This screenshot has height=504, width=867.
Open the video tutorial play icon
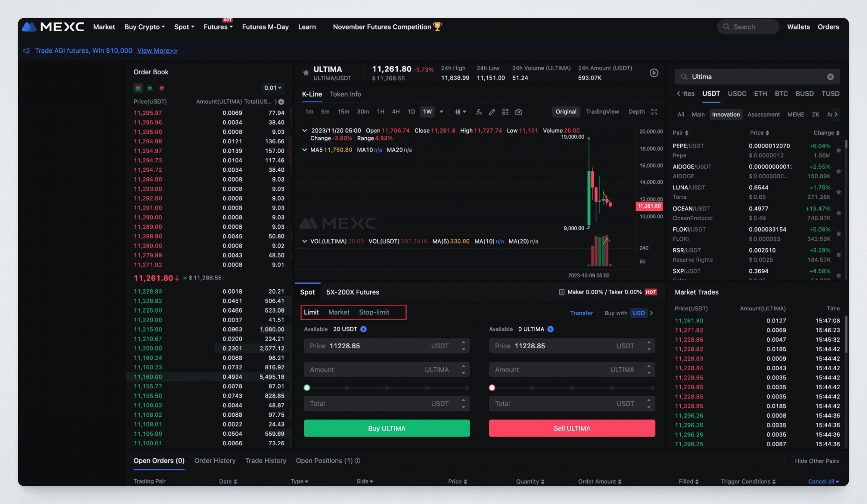[x=654, y=73]
